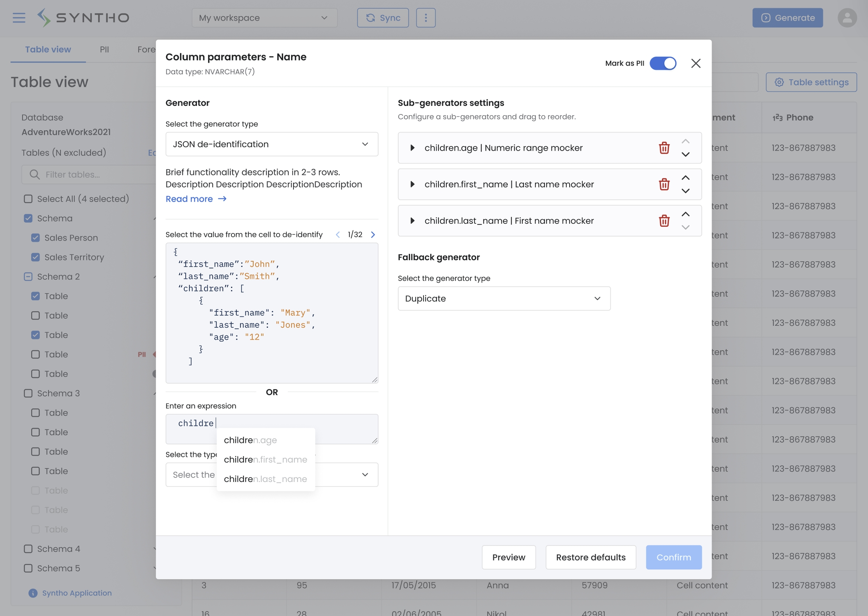Open the hamburger menu icon

pyautogui.click(x=19, y=18)
